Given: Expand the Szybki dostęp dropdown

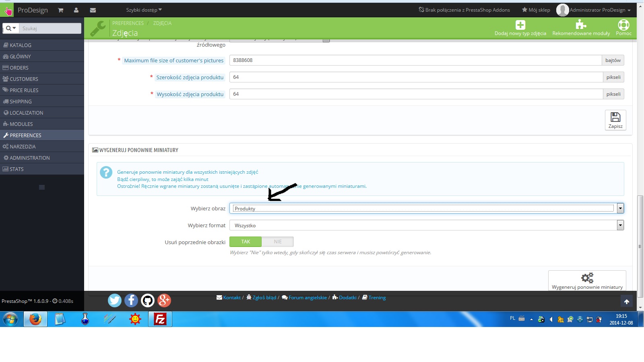Looking at the screenshot, I should pos(144,10).
